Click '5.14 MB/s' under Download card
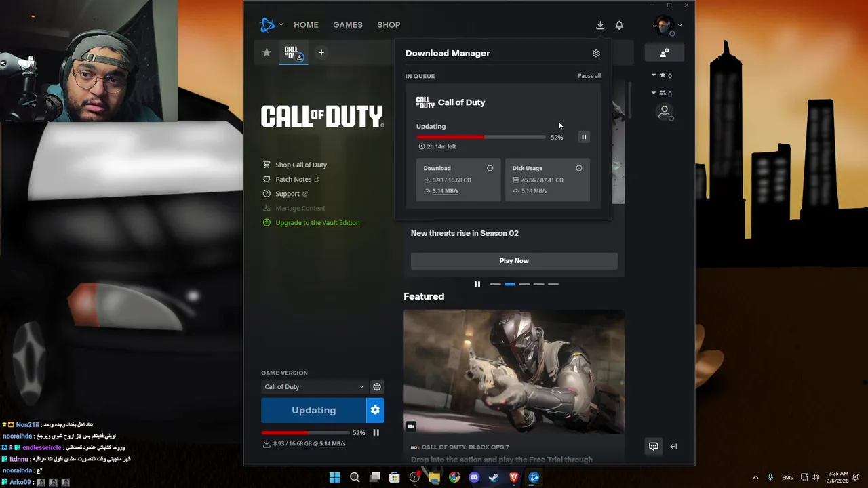Image resolution: width=868 pixels, height=488 pixels. click(x=446, y=191)
